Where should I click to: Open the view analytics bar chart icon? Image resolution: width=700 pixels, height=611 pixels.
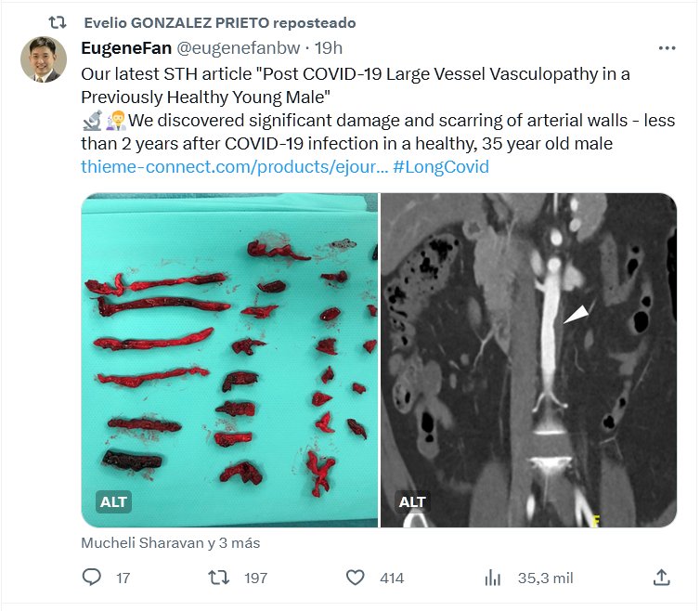[x=493, y=578]
